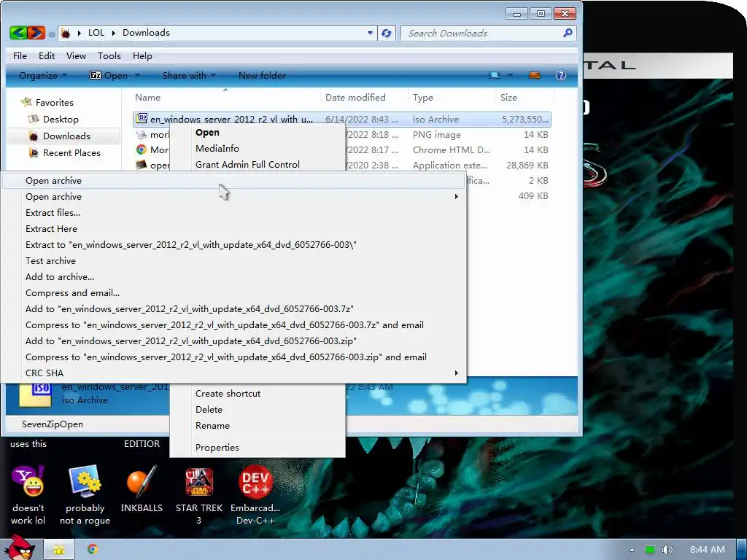Toggle the preview pane icon
This screenshot has height=560, width=747.
click(535, 75)
